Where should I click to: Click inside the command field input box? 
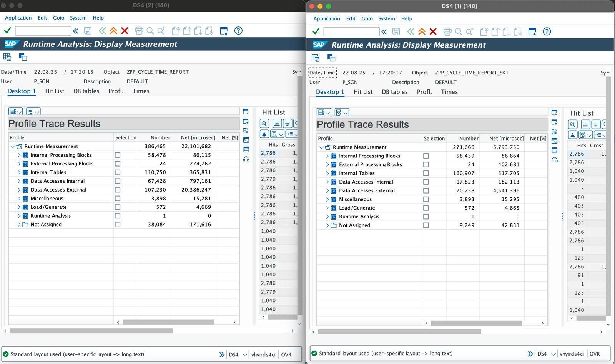pos(42,31)
